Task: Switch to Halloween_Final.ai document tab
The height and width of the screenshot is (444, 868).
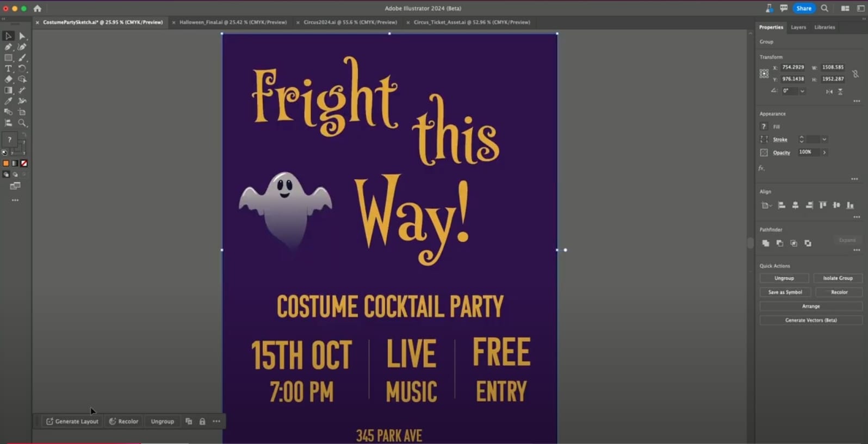Action: click(x=233, y=22)
